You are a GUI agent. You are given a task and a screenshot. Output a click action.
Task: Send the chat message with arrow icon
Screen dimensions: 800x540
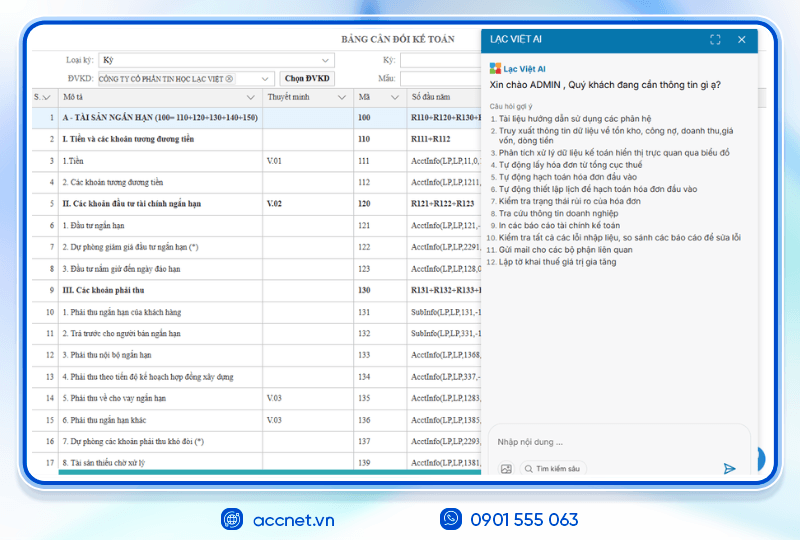[729, 469]
